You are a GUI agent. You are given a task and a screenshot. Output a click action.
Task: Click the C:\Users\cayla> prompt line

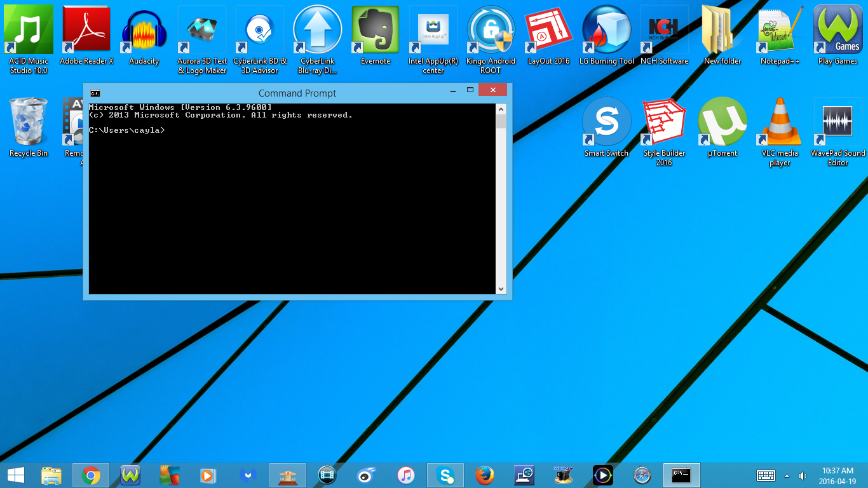(127, 130)
